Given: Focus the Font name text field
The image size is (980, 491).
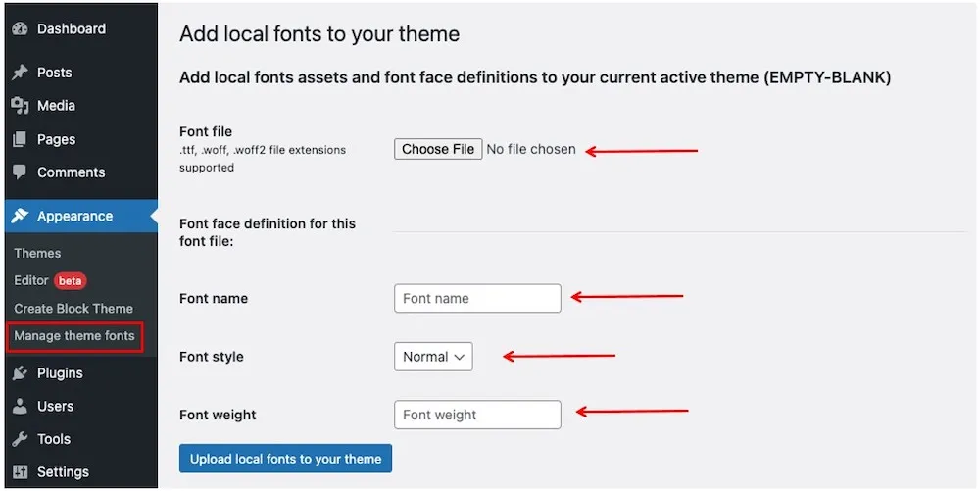Looking at the screenshot, I should pos(477,298).
